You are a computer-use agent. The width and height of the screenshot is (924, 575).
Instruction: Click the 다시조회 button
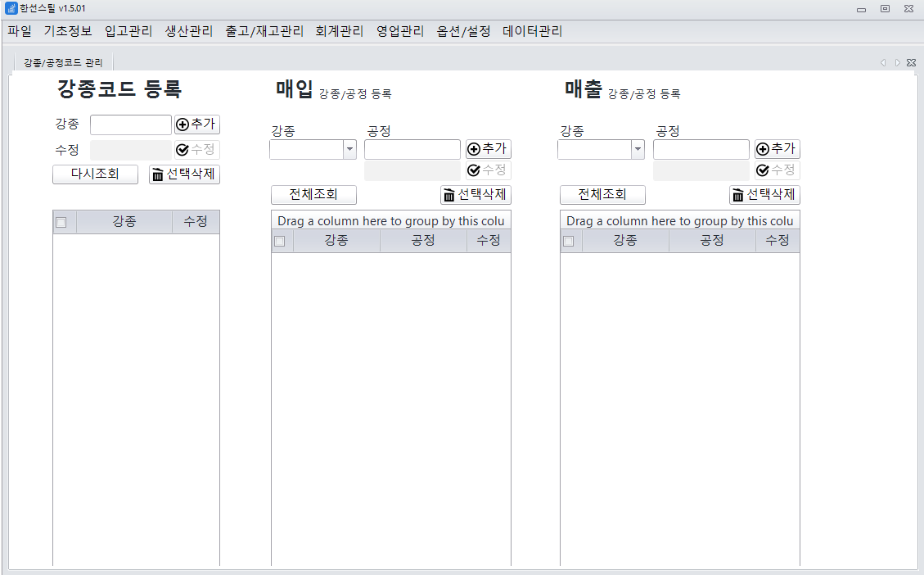(x=96, y=174)
